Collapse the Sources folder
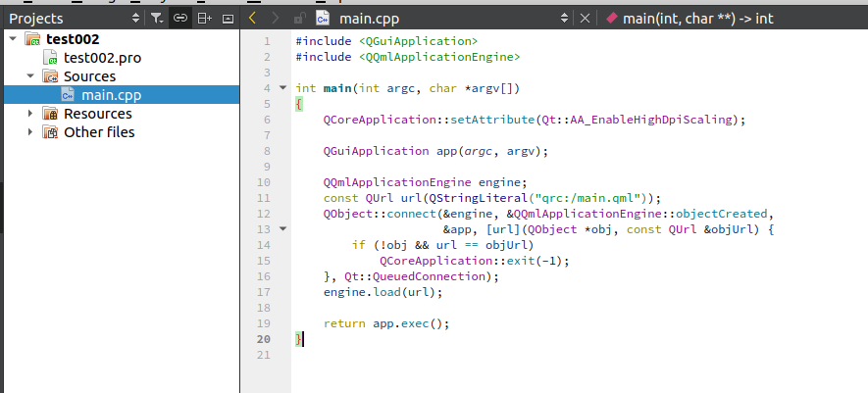This screenshot has width=868, height=393. (30, 75)
